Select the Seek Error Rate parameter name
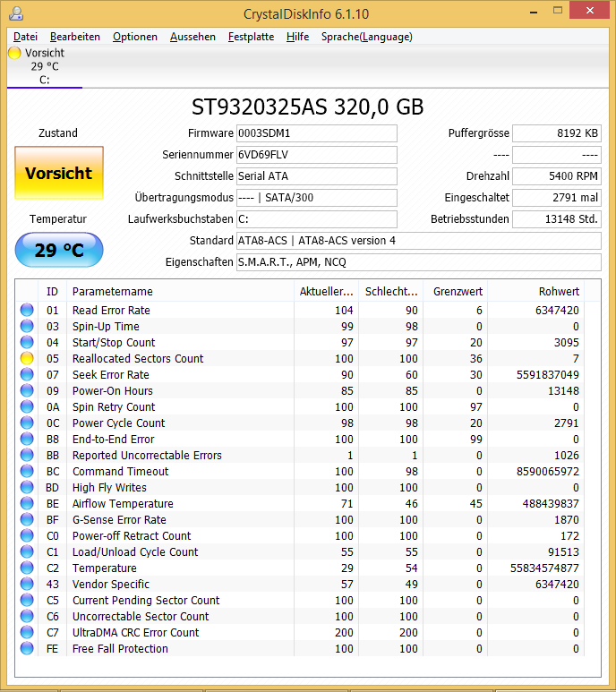The height and width of the screenshot is (692, 616). click(111, 375)
